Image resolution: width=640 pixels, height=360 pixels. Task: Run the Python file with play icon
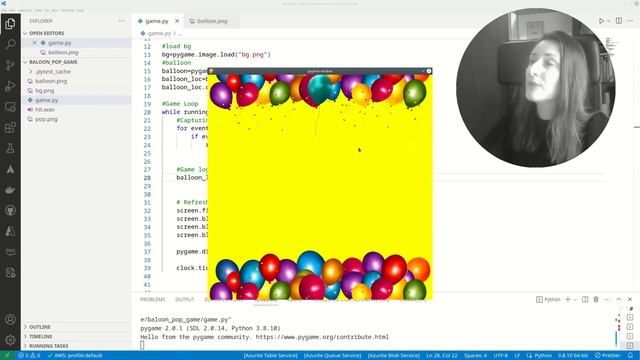pos(601,21)
